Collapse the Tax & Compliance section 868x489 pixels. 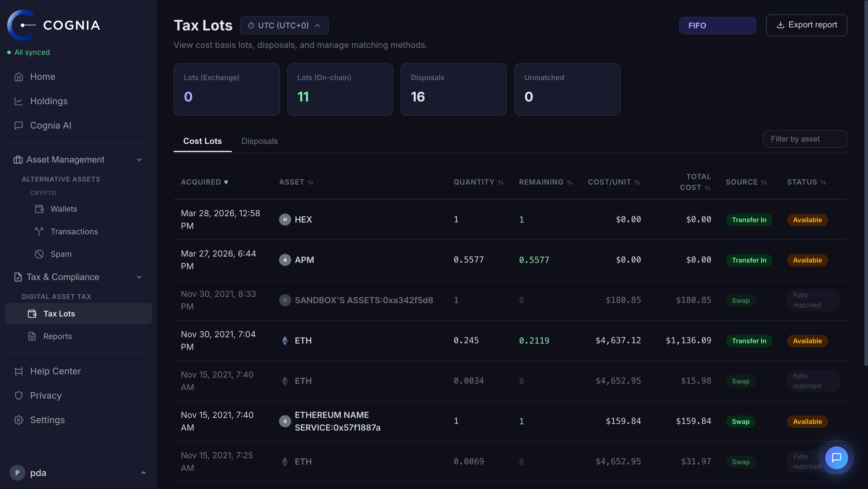(139, 277)
